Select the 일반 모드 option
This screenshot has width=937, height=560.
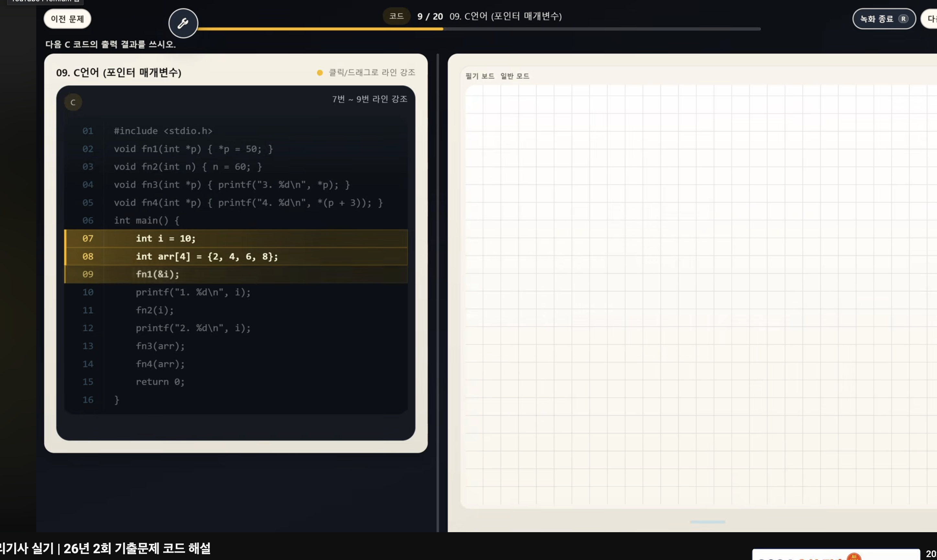coord(515,76)
